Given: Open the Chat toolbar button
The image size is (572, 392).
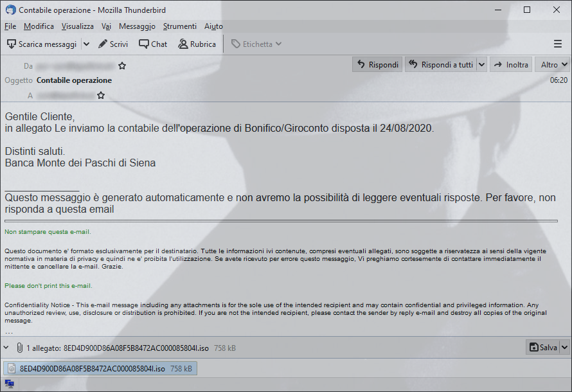Looking at the screenshot, I should (x=153, y=44).
